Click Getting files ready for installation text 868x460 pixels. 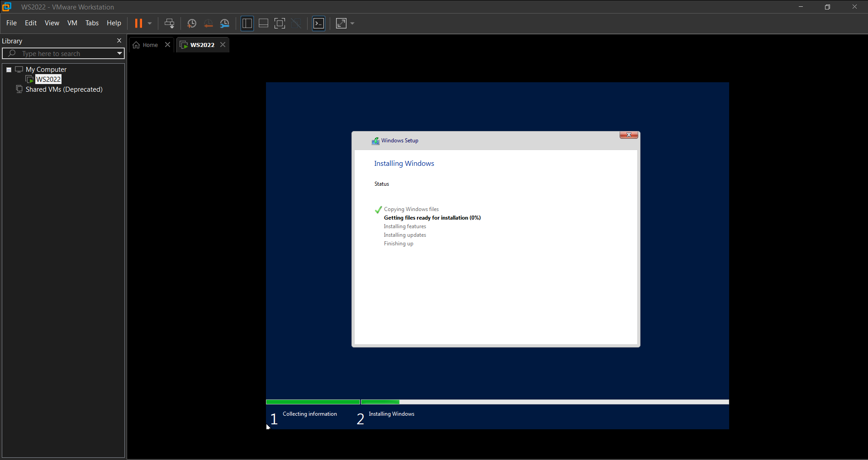click(x=432, y=218)
